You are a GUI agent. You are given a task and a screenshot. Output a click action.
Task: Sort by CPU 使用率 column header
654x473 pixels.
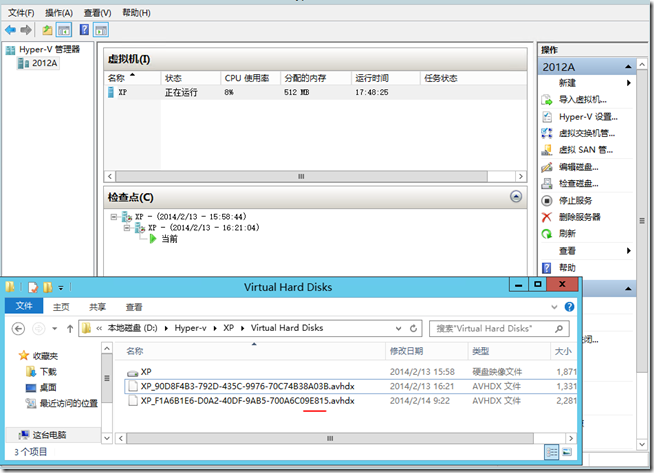point(250,78)
